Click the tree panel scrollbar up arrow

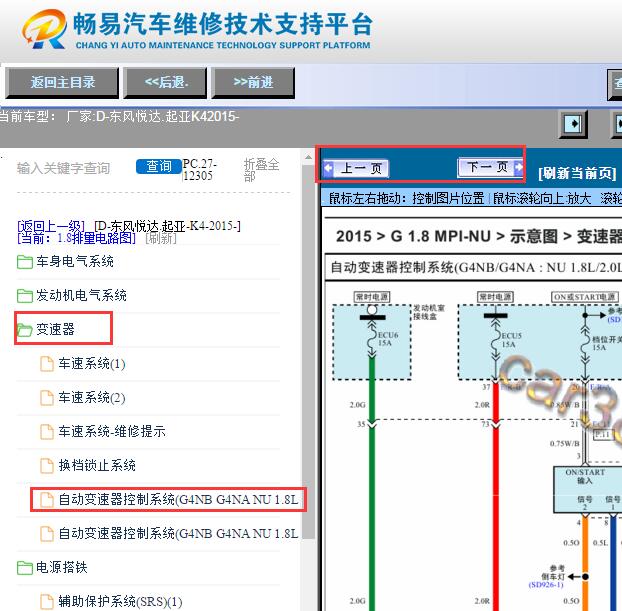coord(308,158)
